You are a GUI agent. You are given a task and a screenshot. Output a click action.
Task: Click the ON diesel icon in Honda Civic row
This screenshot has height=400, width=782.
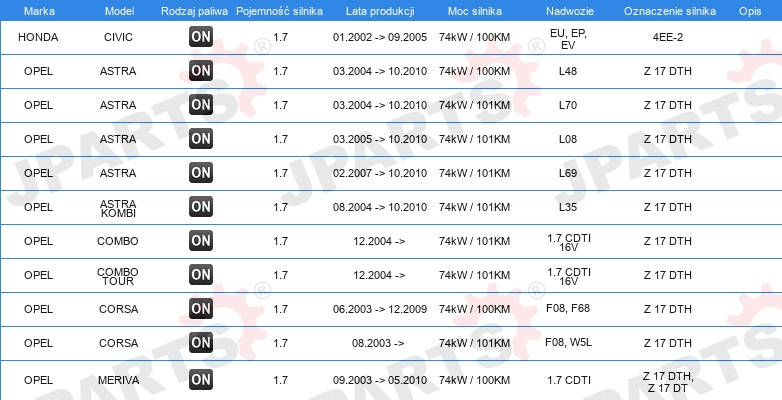[200, 37]
